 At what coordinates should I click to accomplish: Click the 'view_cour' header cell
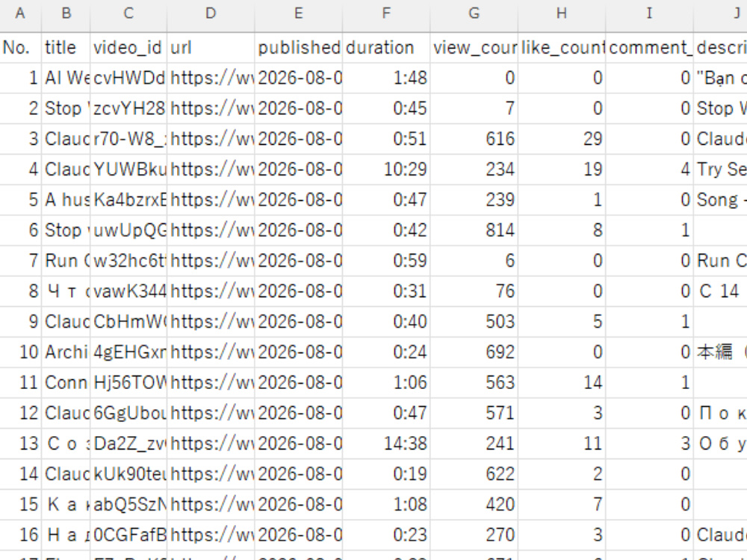click(474, 48)
